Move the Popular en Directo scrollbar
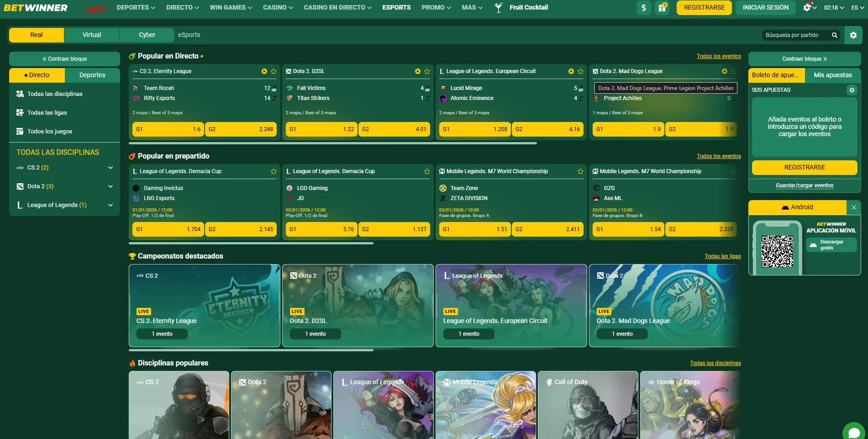Viewport: 868px width, 439px height. tap(333, 143)
